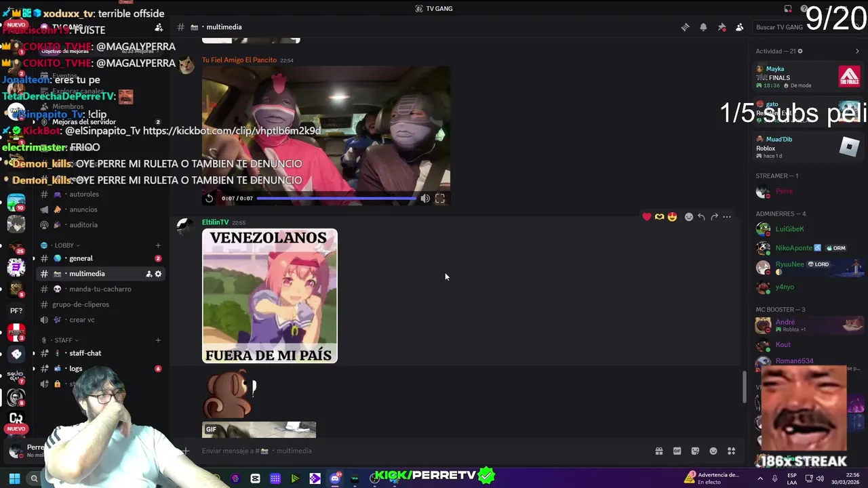Open Tu Fiel Amigo El Pancito's profile

[x=239, y=60]
